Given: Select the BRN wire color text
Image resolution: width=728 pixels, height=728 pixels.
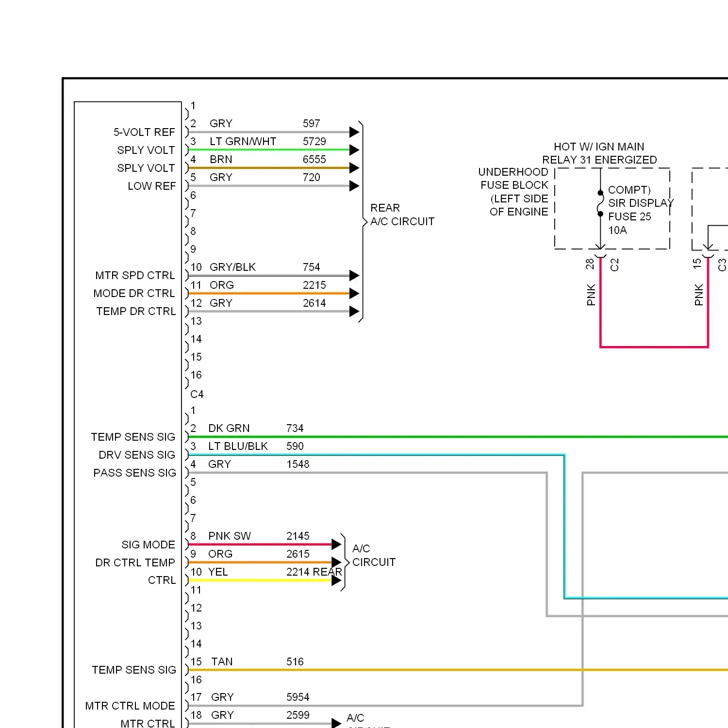Looking at the screenshot, I should 221,160.
